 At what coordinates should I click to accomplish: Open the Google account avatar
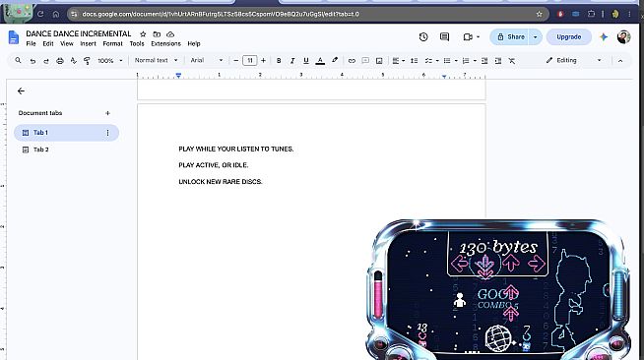pos(624,37)
